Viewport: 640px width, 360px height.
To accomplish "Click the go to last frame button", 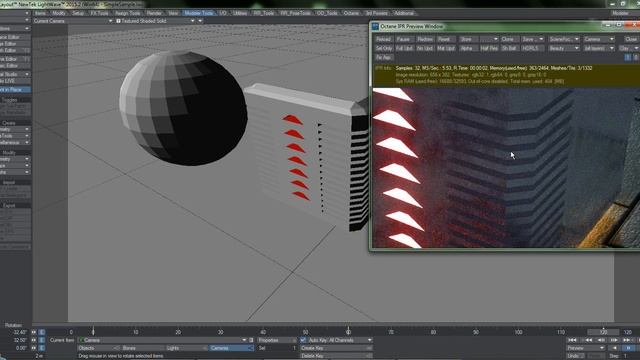I will pos(638,340).
